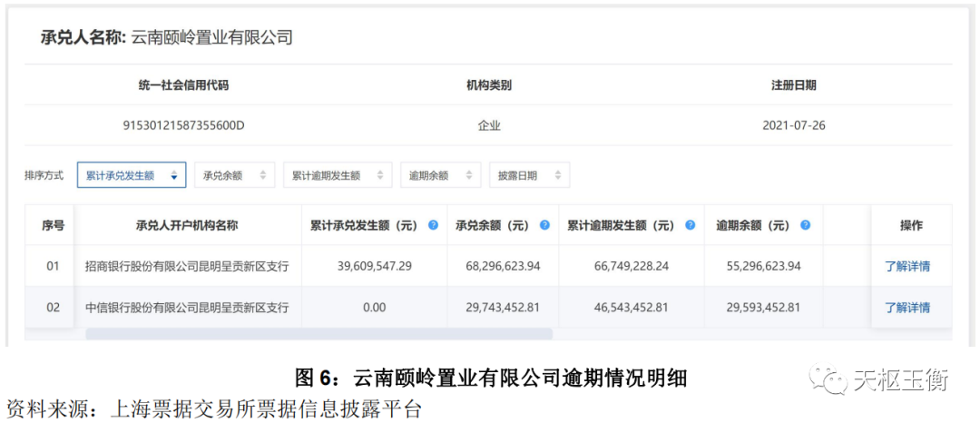980x423 pixels.
Task: Click the WeChat logo near 天枢玉衡
Action: (828, 379)
